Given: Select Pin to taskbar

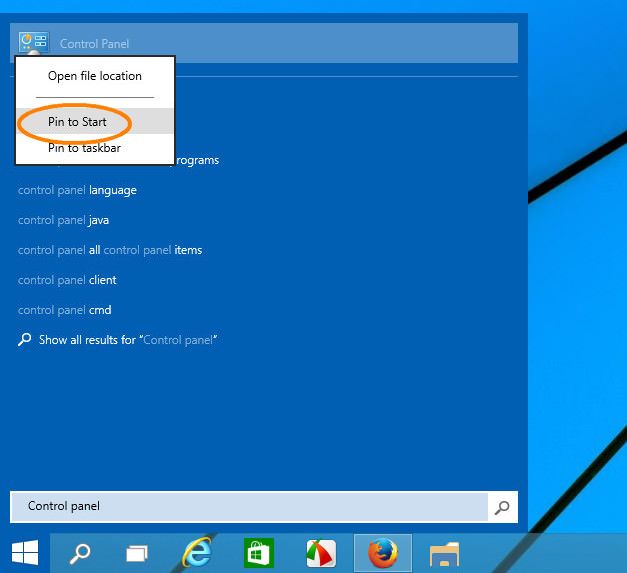Looking at the screenshot, I should [x=95, y=148].
